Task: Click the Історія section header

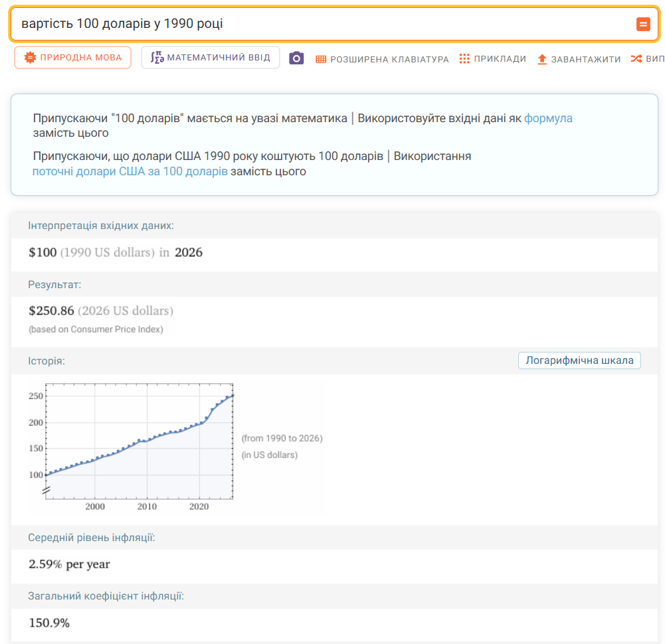Action: coord(47,361)
